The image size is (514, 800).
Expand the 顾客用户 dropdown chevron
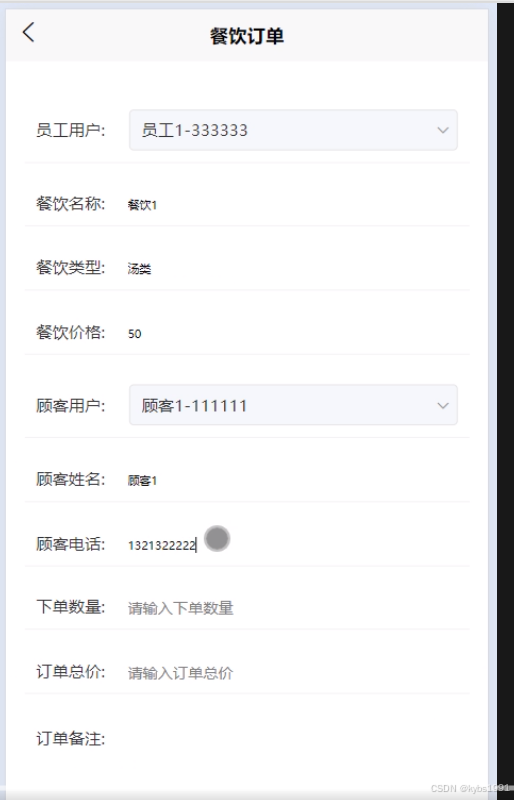443,406
